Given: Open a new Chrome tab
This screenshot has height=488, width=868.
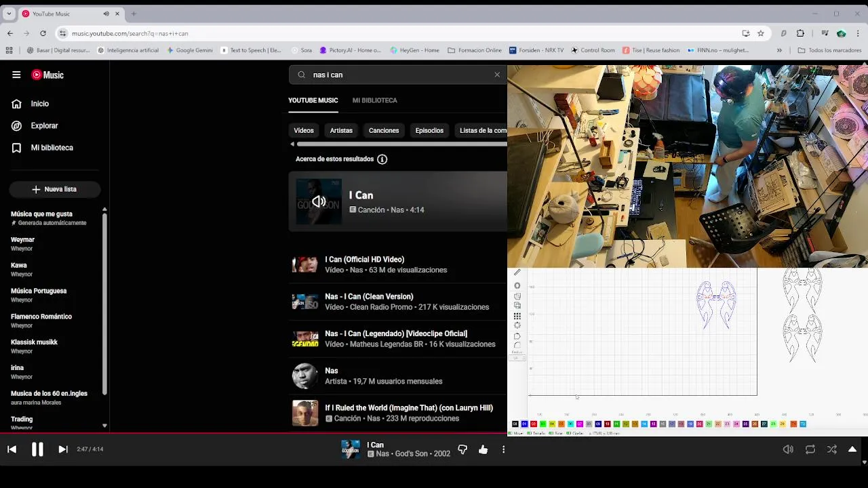Looking at the screenshot, I should [134, 14].
